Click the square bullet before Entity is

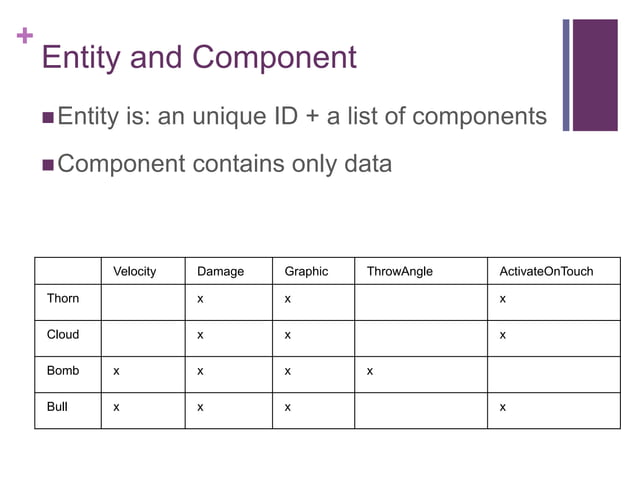point(48,118)
